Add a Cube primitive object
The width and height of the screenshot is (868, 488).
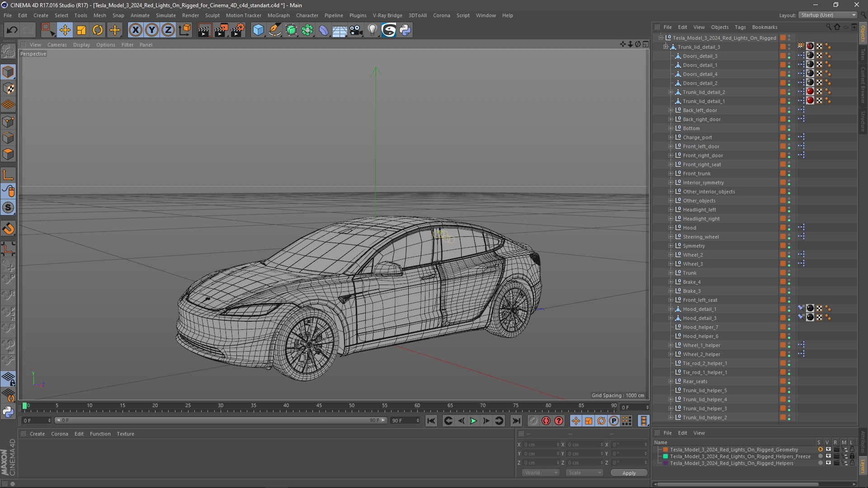258,30
